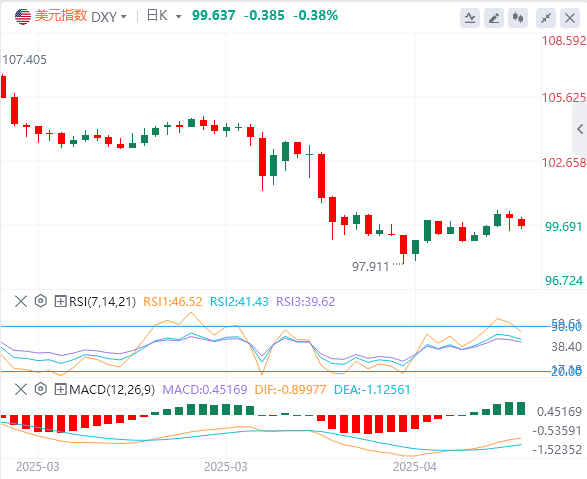Click the collapse/shrink chart icon
This screenshot has height=479, width=587.
(x=546, y=18)
